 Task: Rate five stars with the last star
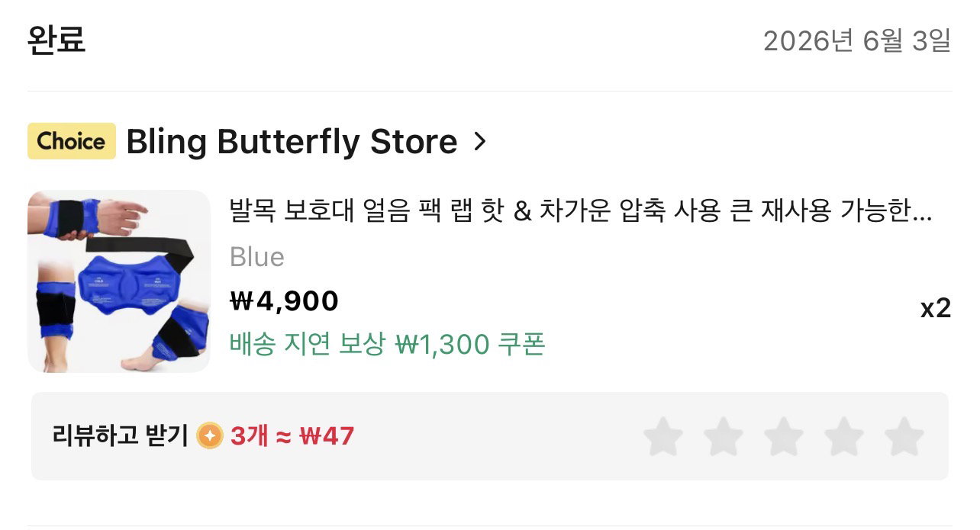pos(904,436)
